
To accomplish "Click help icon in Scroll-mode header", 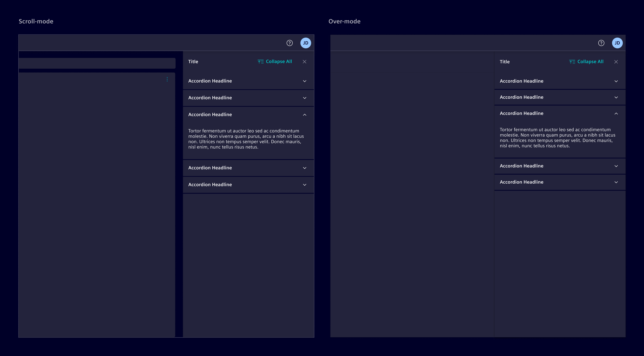I will 289,43.
